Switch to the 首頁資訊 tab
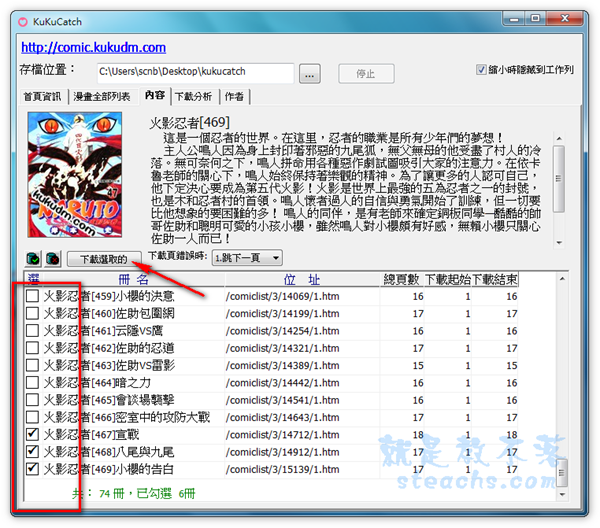Viewport: 600px width, 528px height. pyautogui.click(x=42, y=96)
